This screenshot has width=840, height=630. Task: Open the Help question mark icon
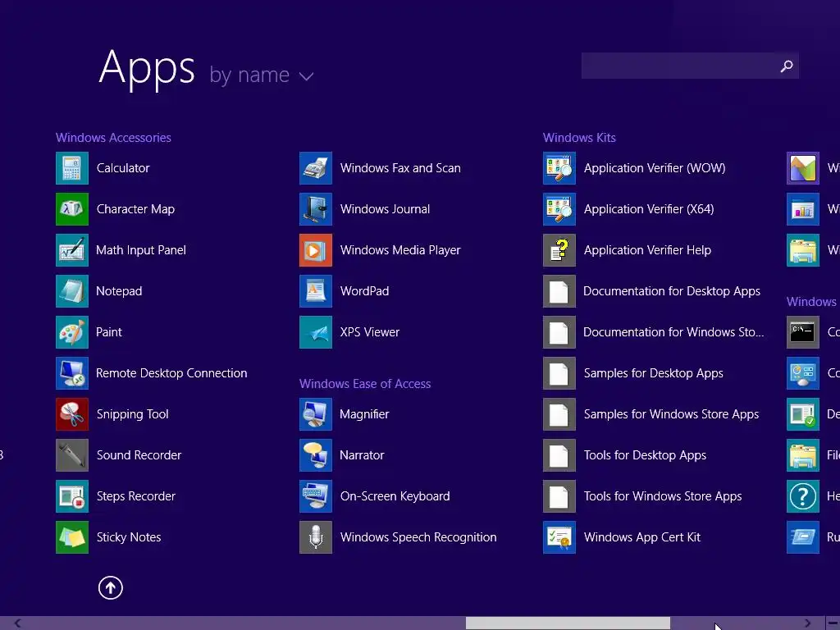[802, 496]
